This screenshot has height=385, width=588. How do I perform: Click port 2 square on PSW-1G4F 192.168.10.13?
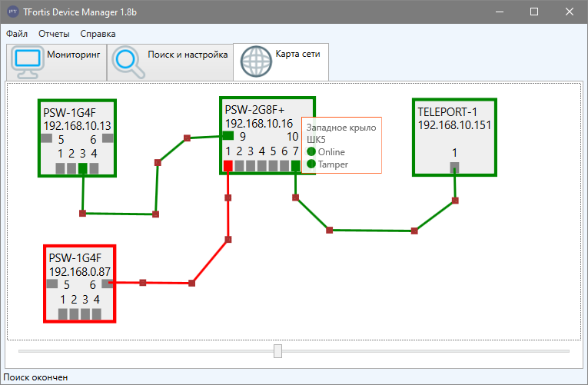[71, 168]
